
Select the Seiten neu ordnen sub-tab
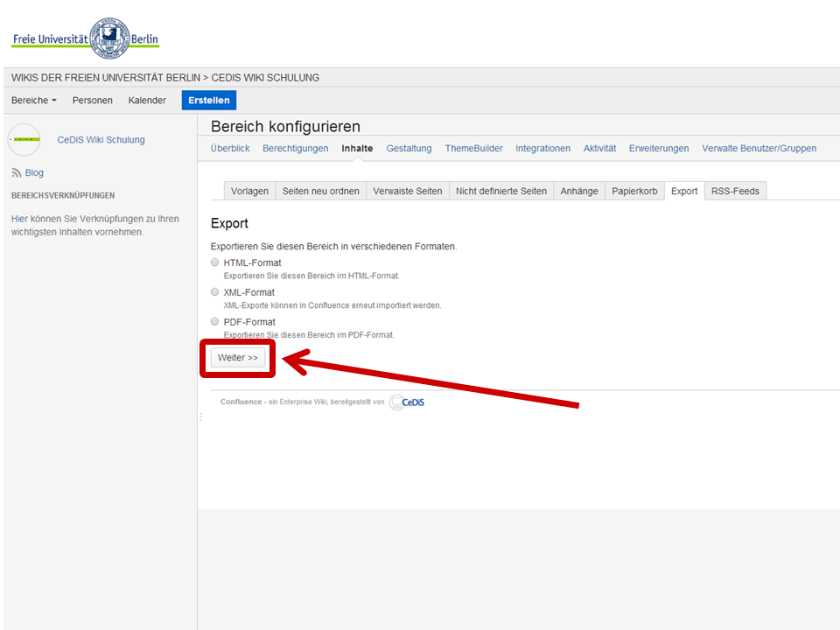[x=321, y=192]
